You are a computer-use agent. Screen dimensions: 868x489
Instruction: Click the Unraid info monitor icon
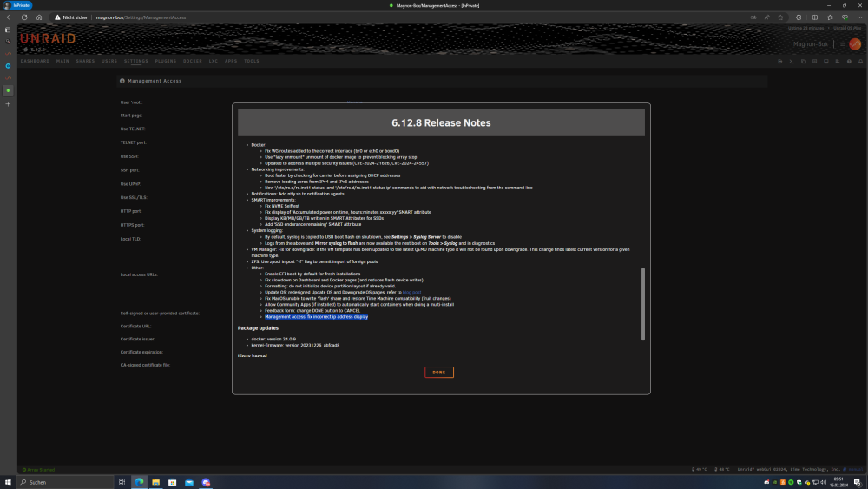826,62
